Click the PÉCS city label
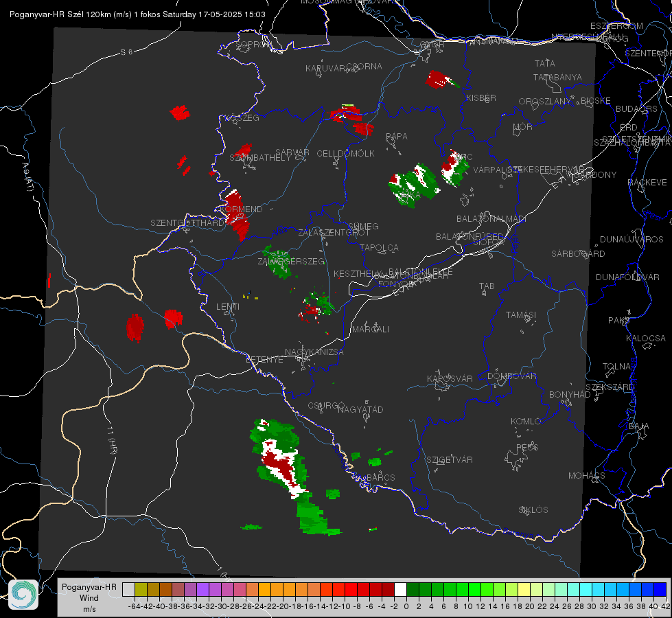This screenshot has height=618, width=672. pyautogui.click(x=526, y=447)
